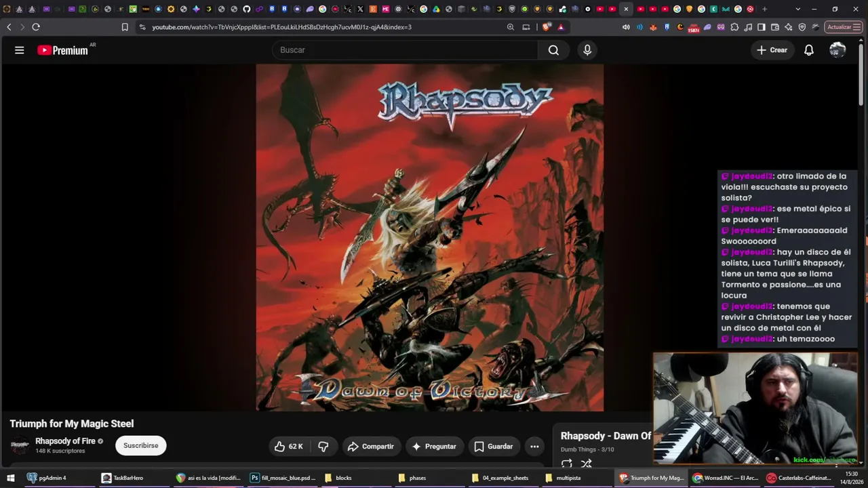This screenshot has width=868, height=488.
Task: Toggle playlist loop
Action: point(567,464)
